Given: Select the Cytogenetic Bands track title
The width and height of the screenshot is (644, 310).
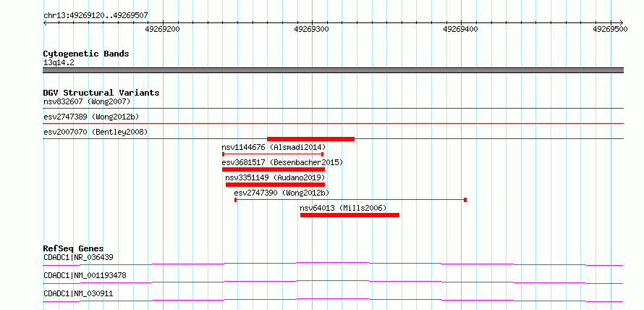Looking at the screenshot, I should (x=86, y=54).
